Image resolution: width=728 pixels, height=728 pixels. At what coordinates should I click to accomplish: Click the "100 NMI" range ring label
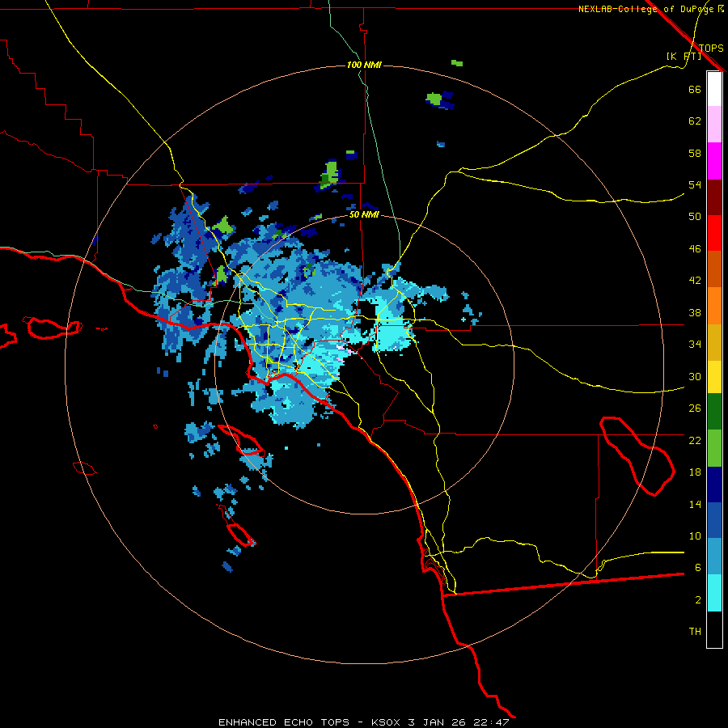[x=364, y=65]
